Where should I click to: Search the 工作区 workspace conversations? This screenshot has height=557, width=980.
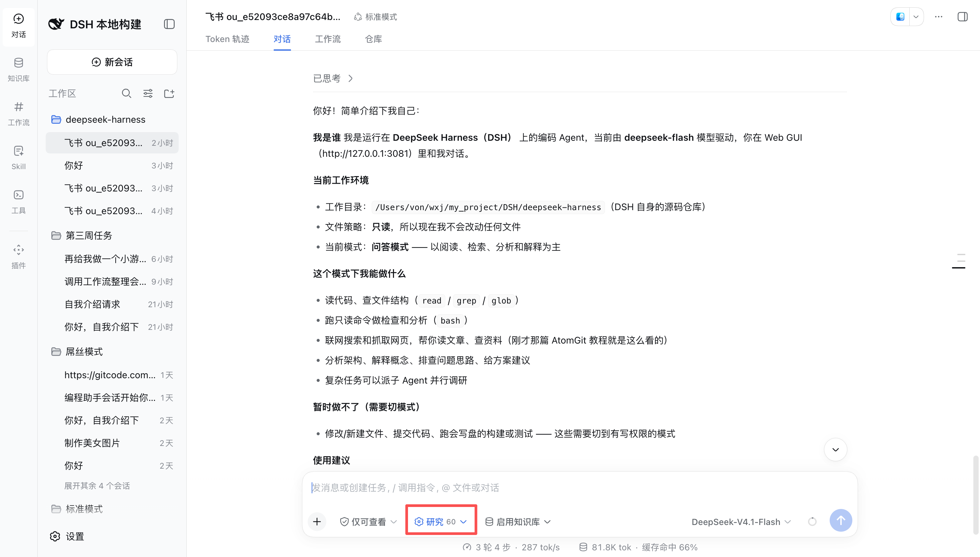pyautogui.click(x=127, y=93)
